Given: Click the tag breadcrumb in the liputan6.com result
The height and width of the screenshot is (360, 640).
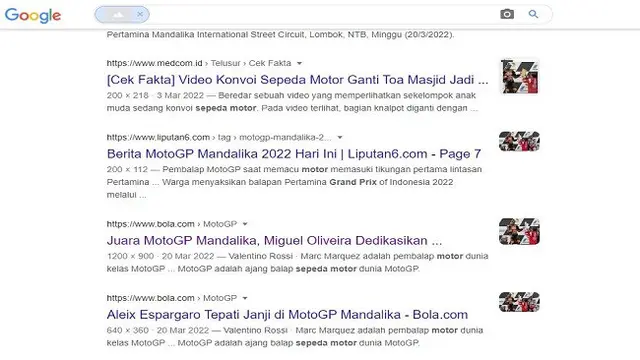Looking at the screenshot, I should 224,138.
